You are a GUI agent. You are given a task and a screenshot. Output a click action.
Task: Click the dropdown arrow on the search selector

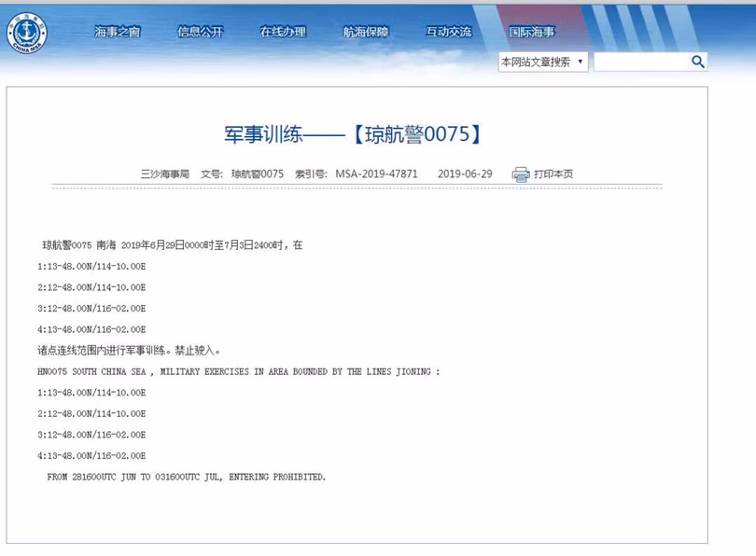(581, 61)
